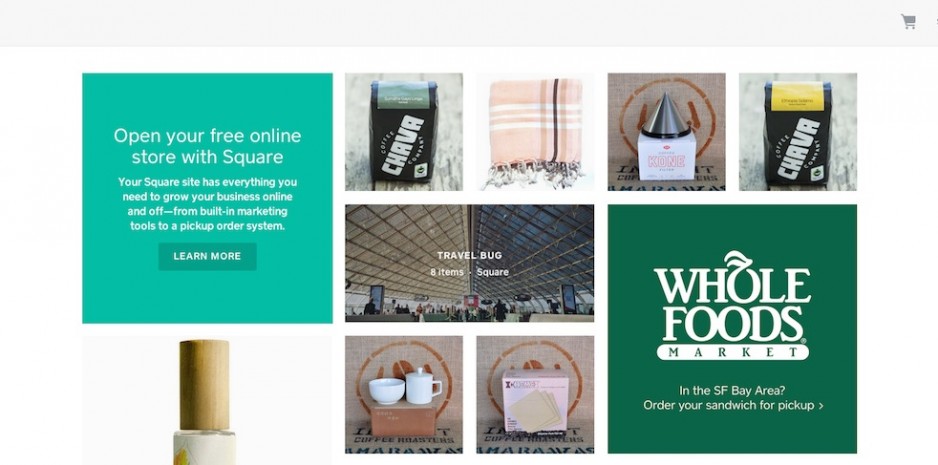Open the Coava Kone filter product
Image resolution: width=938 pixels, height=465 pixels.
click(x=666, y=132)
